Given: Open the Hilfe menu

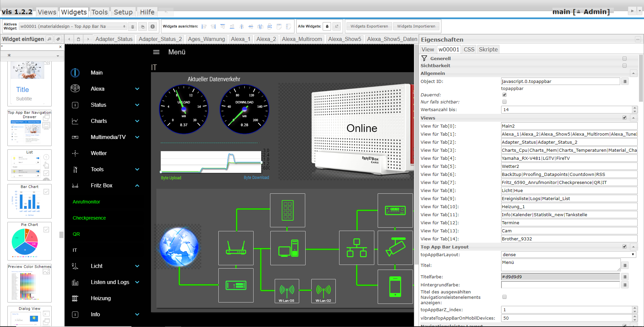Looking at the screenshot, I should pos(147,12).
